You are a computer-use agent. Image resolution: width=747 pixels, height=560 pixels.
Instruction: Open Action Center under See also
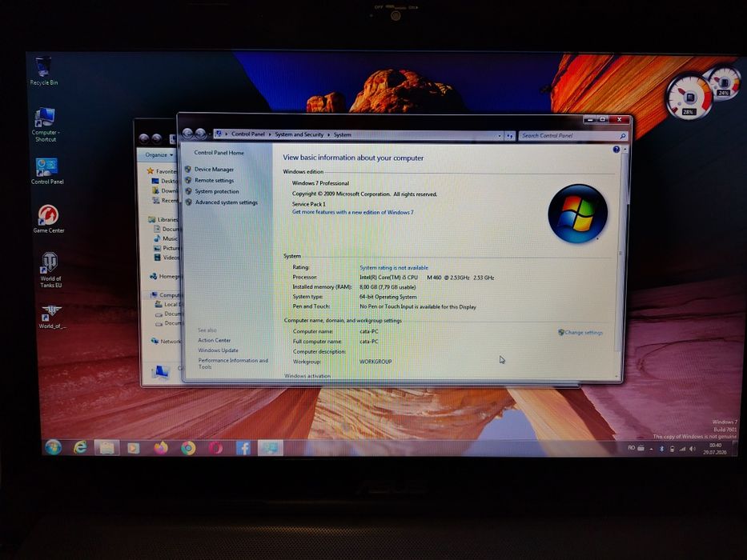pos(214,340)
